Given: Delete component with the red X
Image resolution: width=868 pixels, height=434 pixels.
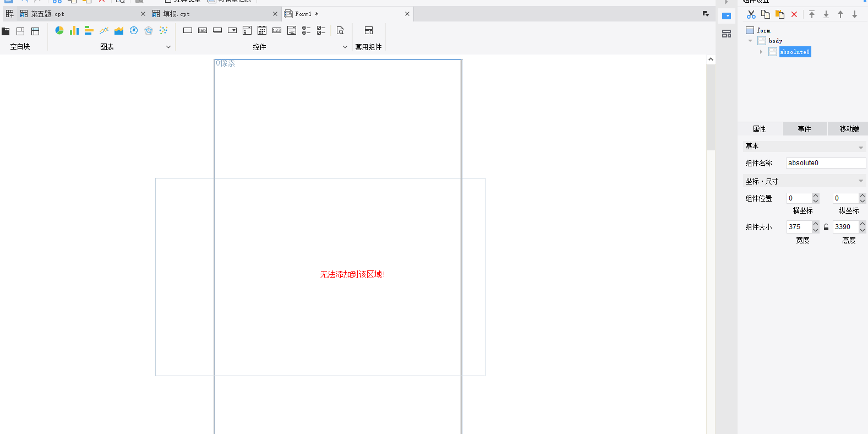Looking at the screenshot, I should click(794, 14).
